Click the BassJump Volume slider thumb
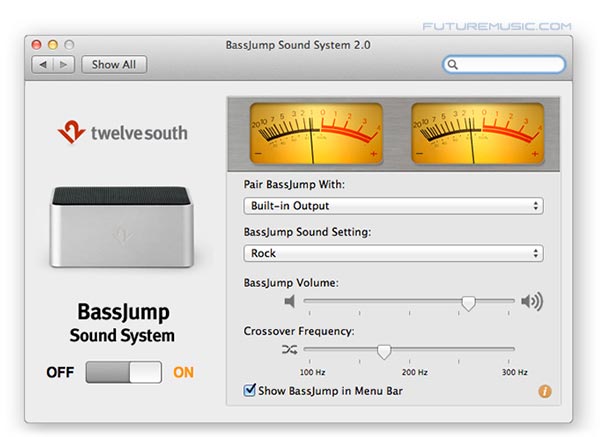 click(x=468, y=303)
